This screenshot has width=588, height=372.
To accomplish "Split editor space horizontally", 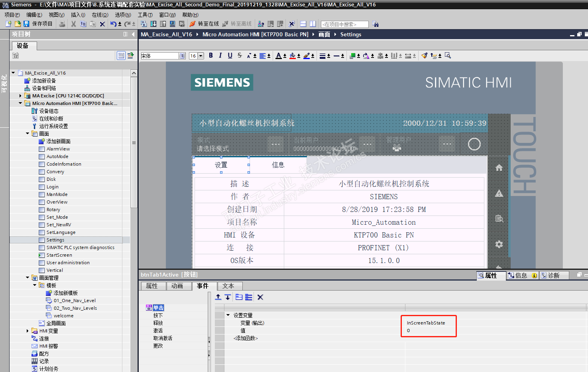I will pos(303,24).
